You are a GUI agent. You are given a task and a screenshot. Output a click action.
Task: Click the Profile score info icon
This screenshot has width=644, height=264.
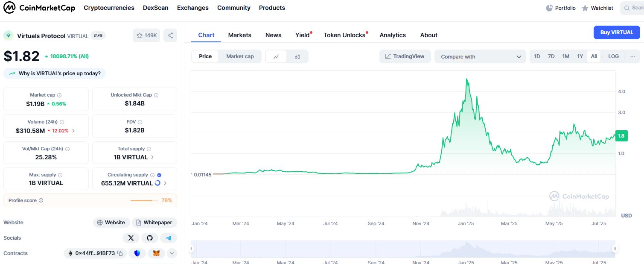click(41, 201)
